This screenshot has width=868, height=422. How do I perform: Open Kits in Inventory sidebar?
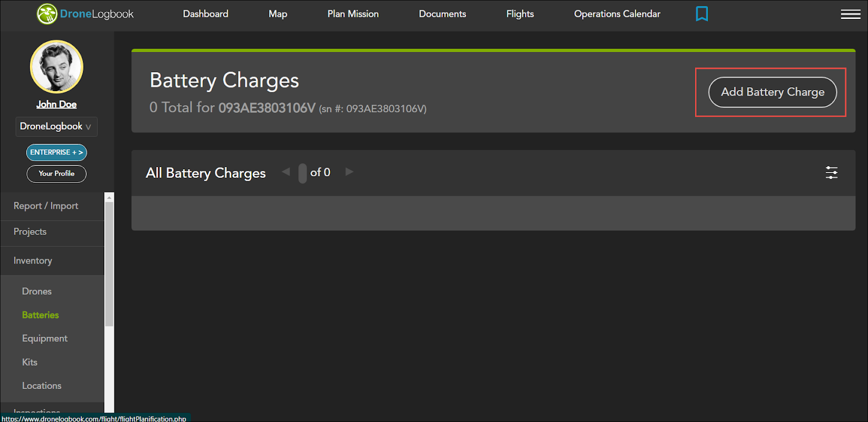[x=30, y=362]
